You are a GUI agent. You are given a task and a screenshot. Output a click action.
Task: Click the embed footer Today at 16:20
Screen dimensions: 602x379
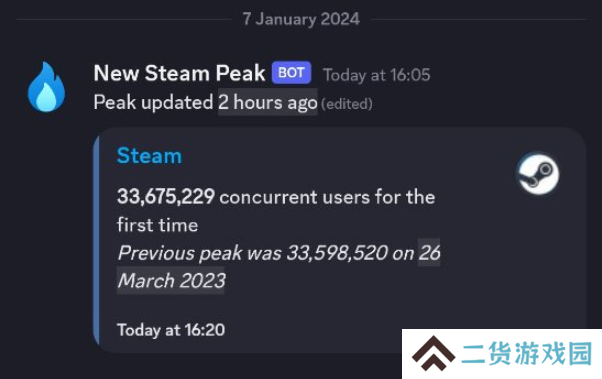point(171,330)
